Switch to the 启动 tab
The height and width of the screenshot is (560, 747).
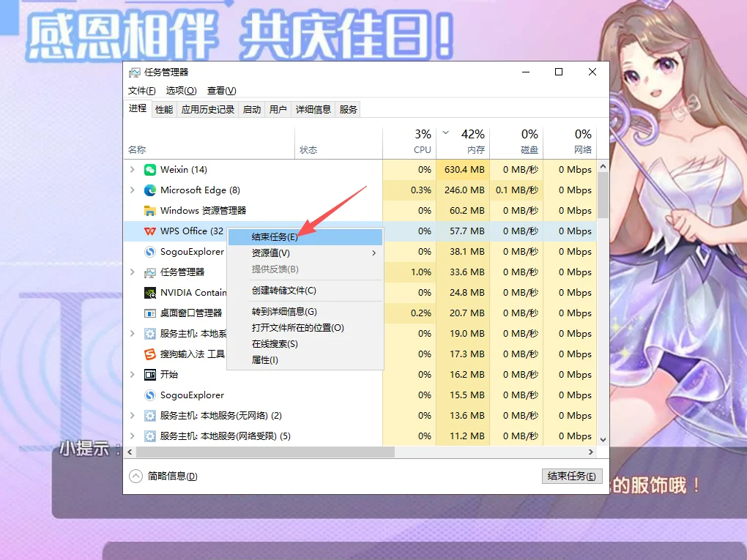[251, 110]
